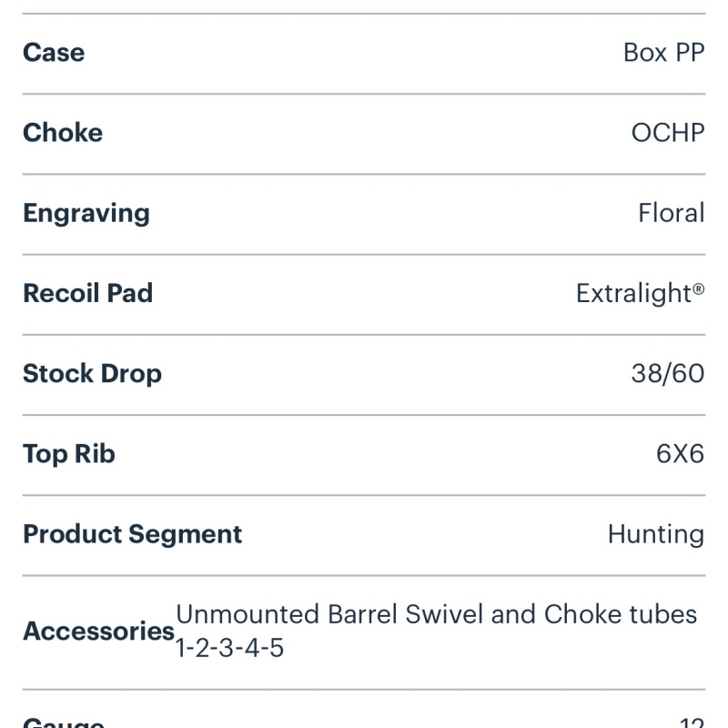Click the 38/60 stock drop value
The image size is (728, 728).
668,374
